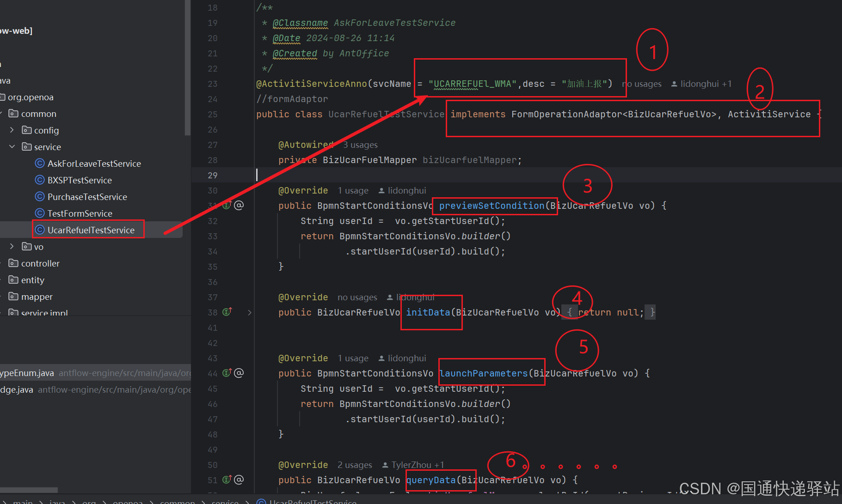The width and height of the screenshot is (842, 504).
Task: Click the common package folder icon
Action: point(14,113)
